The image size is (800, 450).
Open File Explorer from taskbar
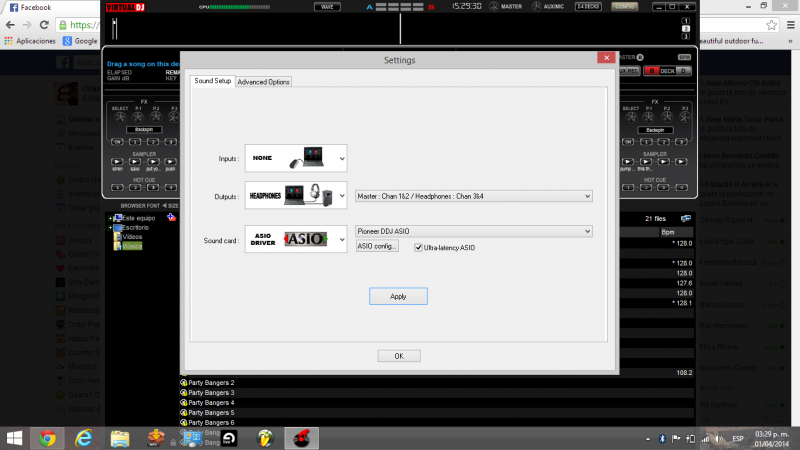pos(120,438)
